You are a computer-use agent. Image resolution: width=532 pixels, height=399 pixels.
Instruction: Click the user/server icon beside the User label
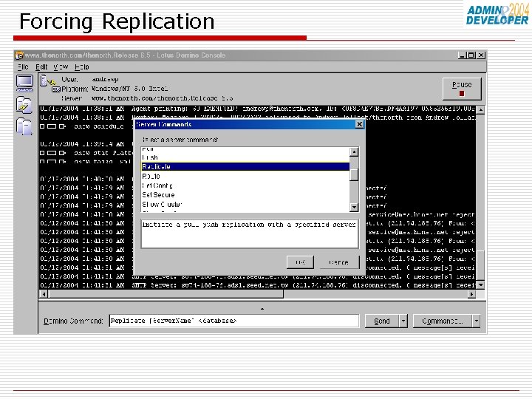click(47, 81)
